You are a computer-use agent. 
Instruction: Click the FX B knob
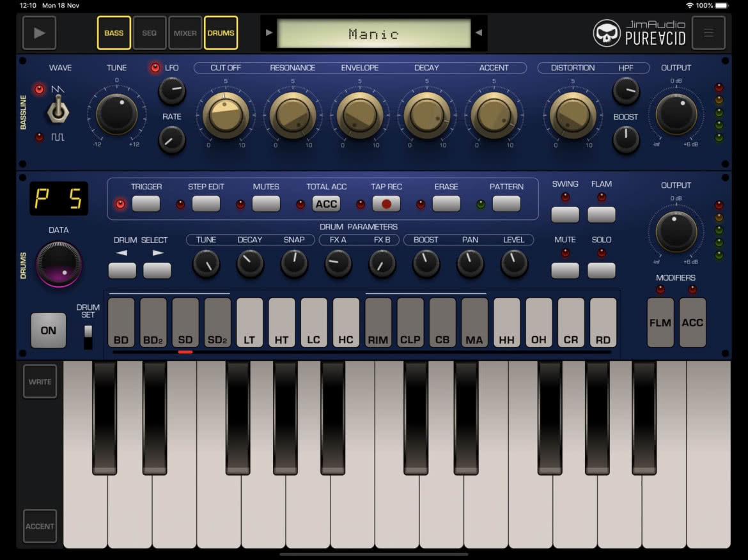[382, 264]
